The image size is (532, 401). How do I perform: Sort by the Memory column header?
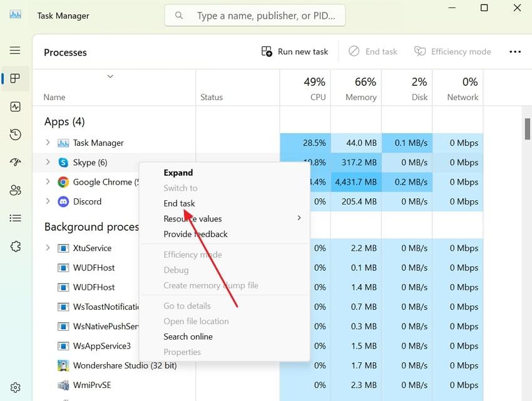tap(356, 88)
